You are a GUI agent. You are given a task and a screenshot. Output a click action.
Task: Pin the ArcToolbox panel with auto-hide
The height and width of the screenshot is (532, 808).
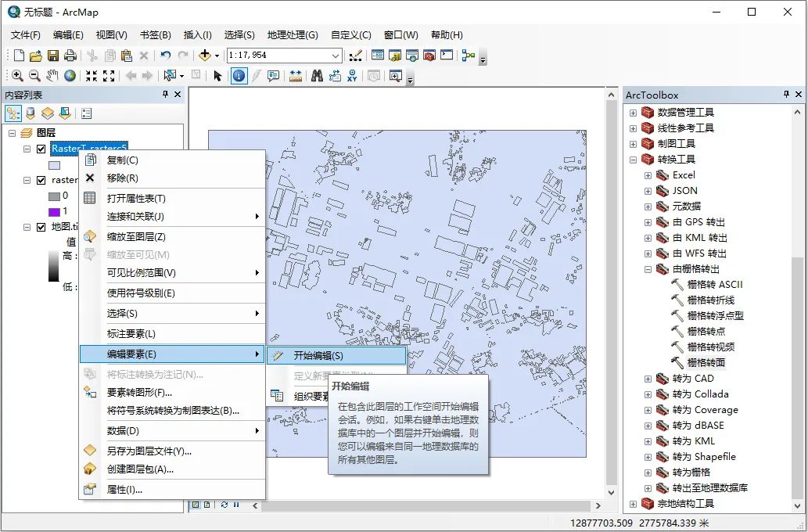pos(786,95)
